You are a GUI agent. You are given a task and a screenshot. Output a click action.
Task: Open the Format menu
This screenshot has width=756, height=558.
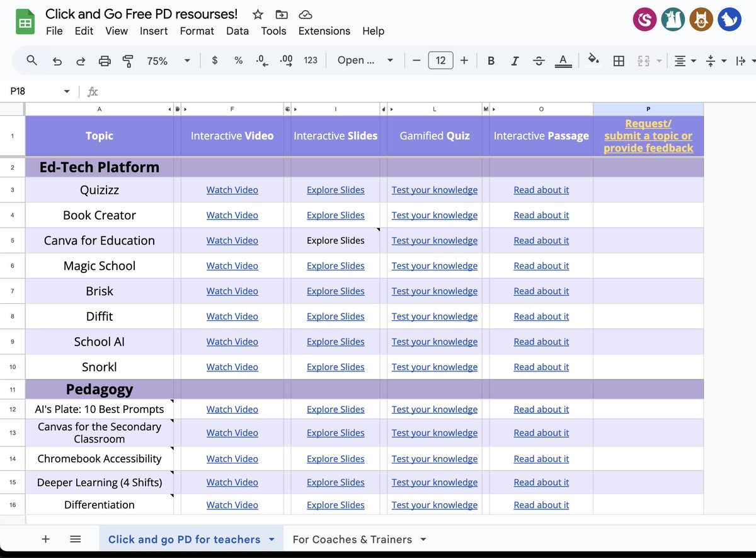(x=197, y=31)
